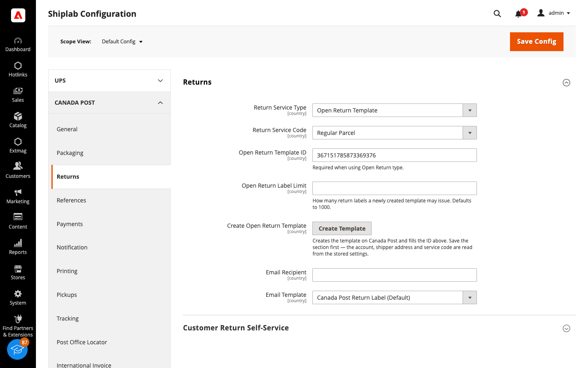This screenshot has width=588, height=368.
Task: Open the Scope View Default Config dropdown
Action: click(x=122, y=42)
